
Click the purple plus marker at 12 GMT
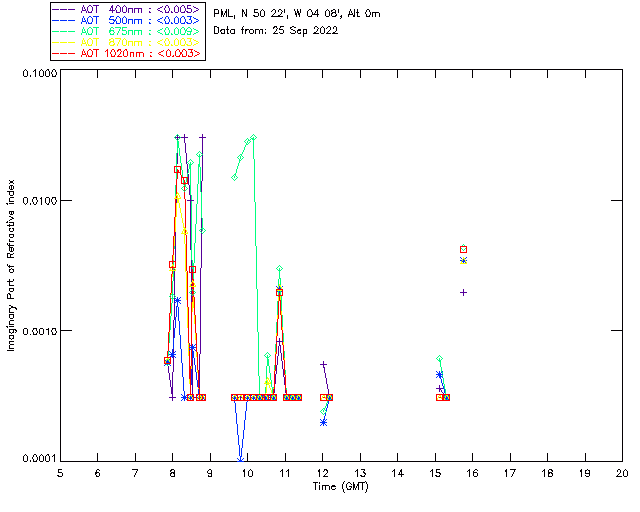(x=323, y=365)
